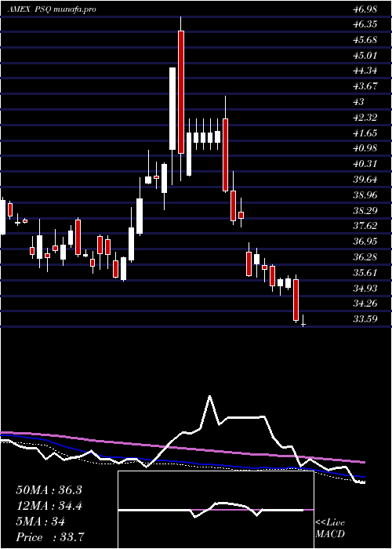Viewport: 392px width, 549px height.
Task: Click the 43 price axis label
Action: (359, 102)
